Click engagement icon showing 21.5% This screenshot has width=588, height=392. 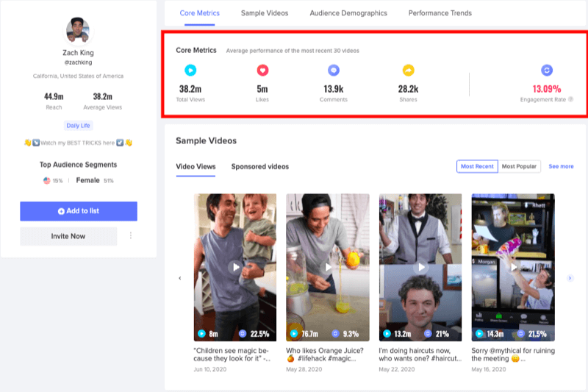(x=520, y=333)
